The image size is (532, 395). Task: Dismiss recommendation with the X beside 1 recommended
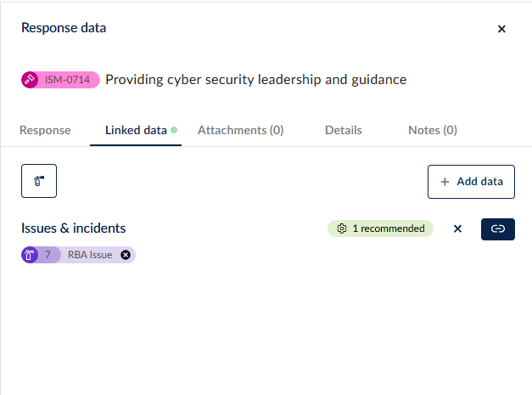pos(457,229)
